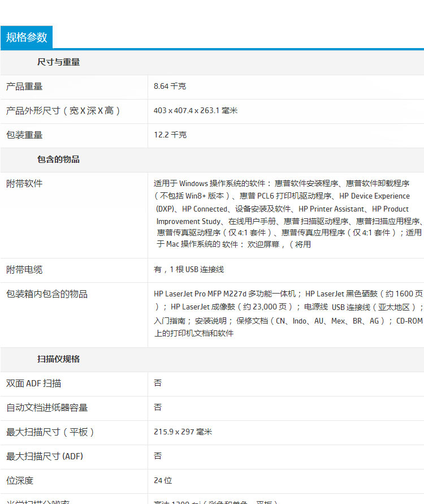
Task: Click the 包装重量 label
Action: tap(24, 135)
